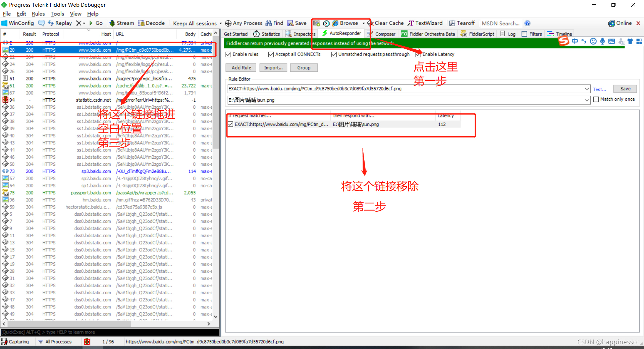644x349 pixels.
Task: Click the Import... button
Action: [x=273, y=67]
